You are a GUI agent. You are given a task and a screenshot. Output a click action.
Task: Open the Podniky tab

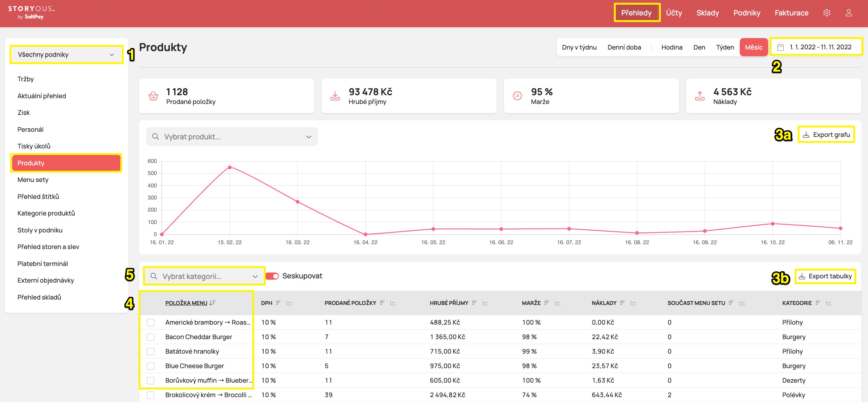click(747, 13)
